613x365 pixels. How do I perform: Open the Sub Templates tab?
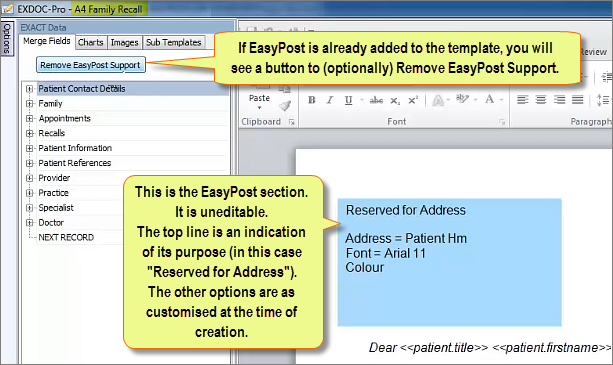coord(174,42)
